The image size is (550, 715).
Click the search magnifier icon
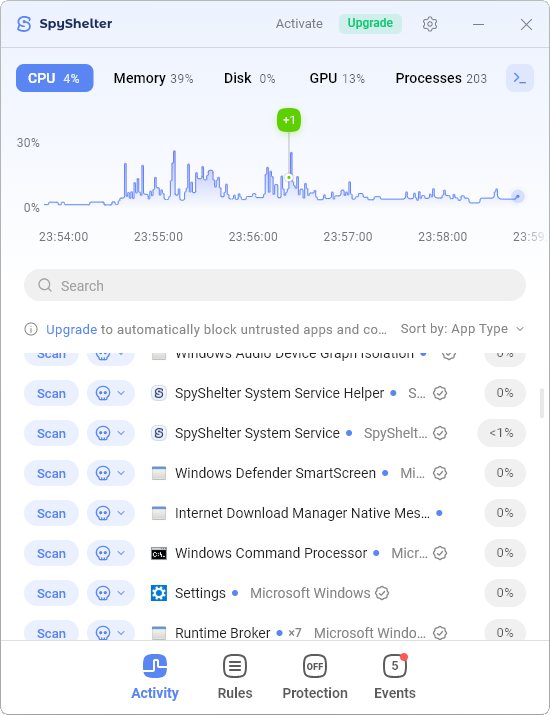coord(45,285)
